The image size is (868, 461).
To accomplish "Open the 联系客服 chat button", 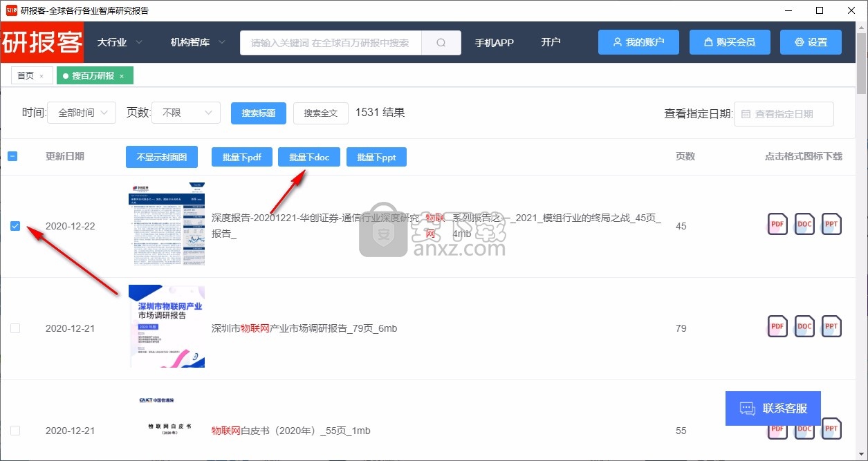I will point(773,408).
